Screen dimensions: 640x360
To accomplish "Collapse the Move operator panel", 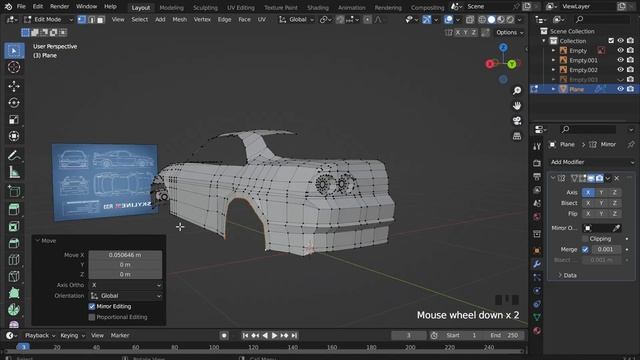I will point(38,241).
